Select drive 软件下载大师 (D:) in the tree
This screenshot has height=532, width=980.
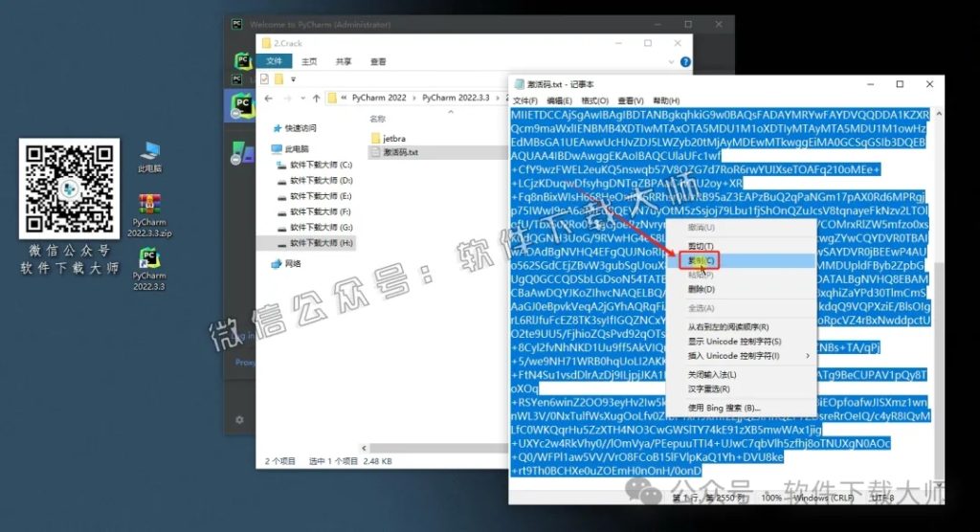point(315,180)
